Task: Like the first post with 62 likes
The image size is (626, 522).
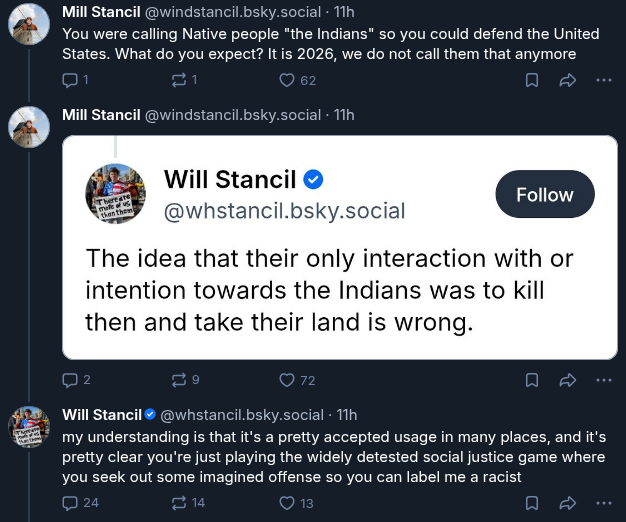Action: coord(287,80)
